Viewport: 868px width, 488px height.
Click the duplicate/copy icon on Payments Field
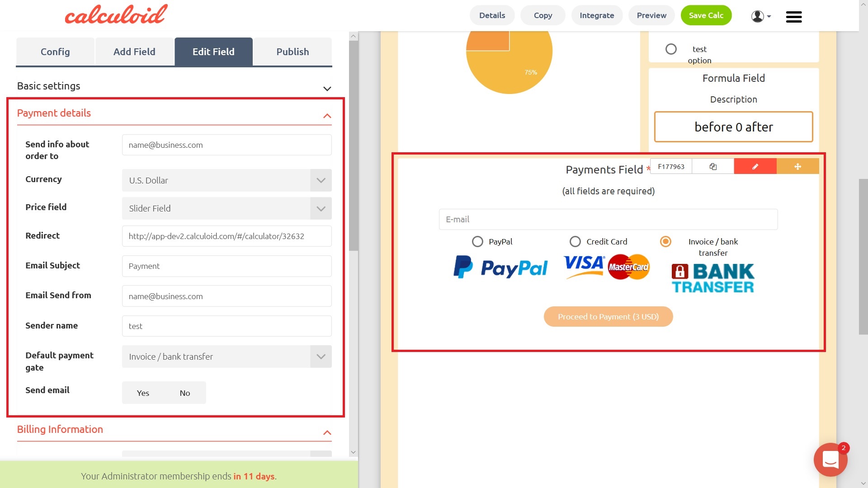(x=713, y=166)
